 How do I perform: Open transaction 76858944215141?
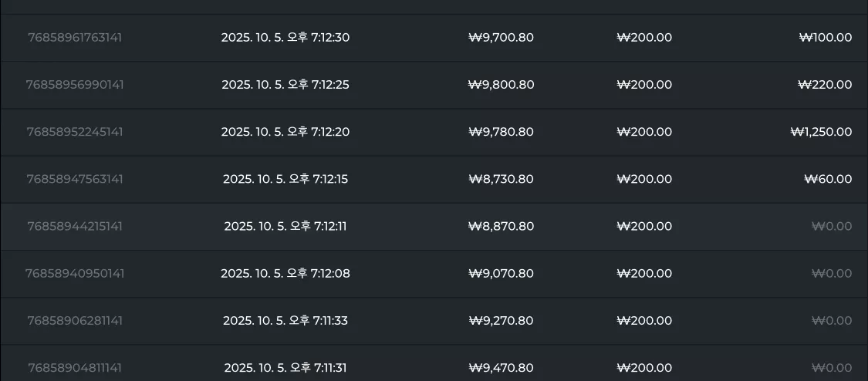(x=75, y=226)
